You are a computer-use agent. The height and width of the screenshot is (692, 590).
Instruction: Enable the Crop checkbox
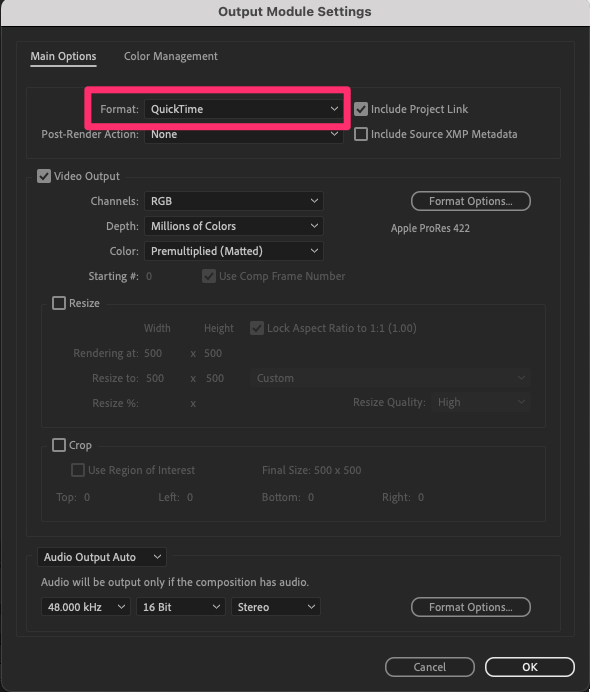pos(59,445)
